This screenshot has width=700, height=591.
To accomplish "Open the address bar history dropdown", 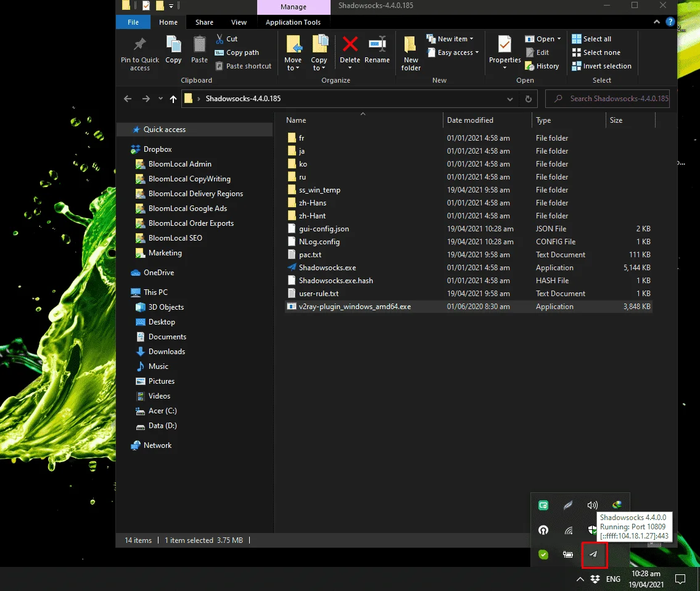I will (510, 99).
